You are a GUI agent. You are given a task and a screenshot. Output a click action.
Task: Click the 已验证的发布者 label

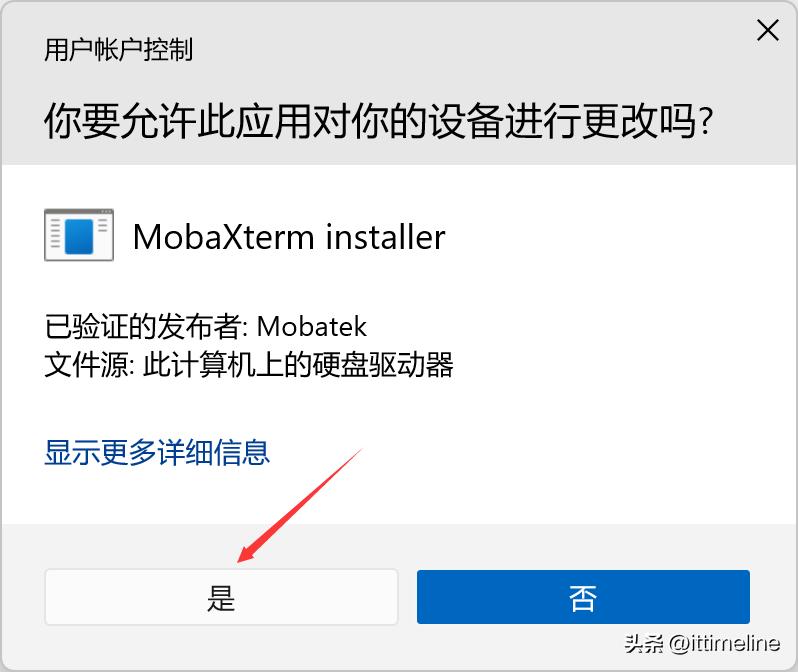142,326
